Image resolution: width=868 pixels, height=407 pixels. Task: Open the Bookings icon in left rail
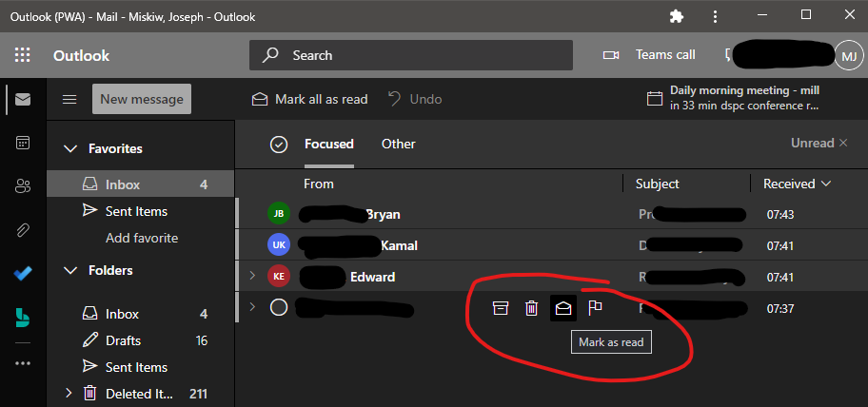point(23,318)
